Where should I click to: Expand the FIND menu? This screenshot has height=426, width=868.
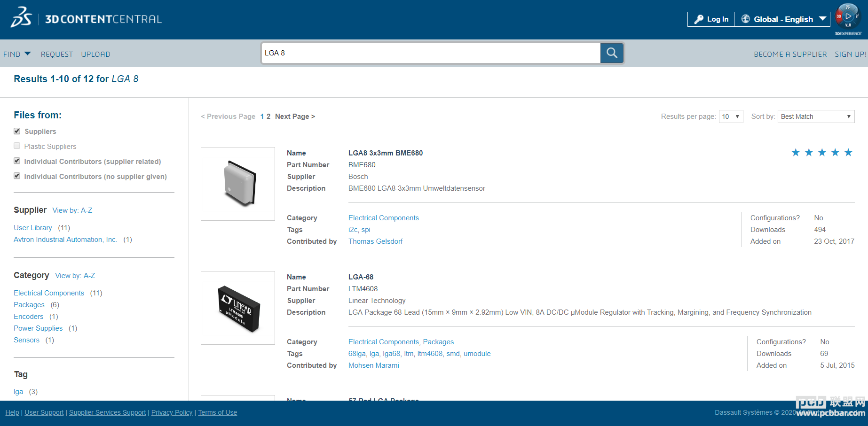point(17,54)
